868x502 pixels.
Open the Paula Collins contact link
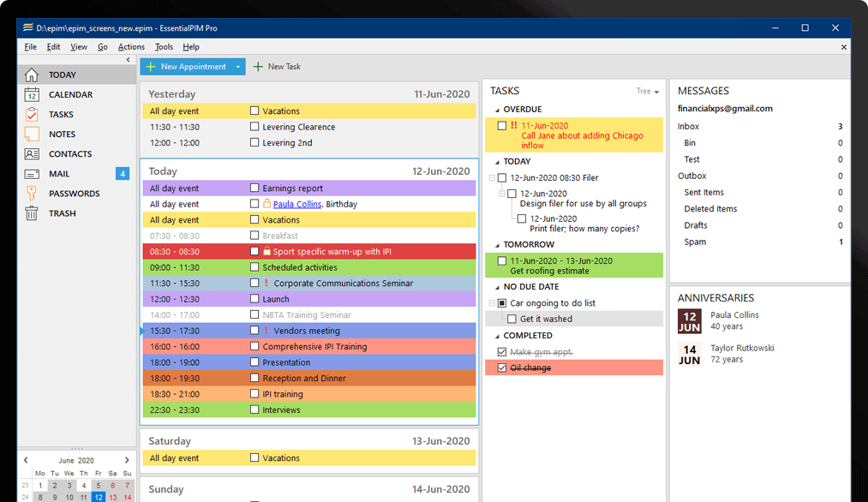[297, 205]
